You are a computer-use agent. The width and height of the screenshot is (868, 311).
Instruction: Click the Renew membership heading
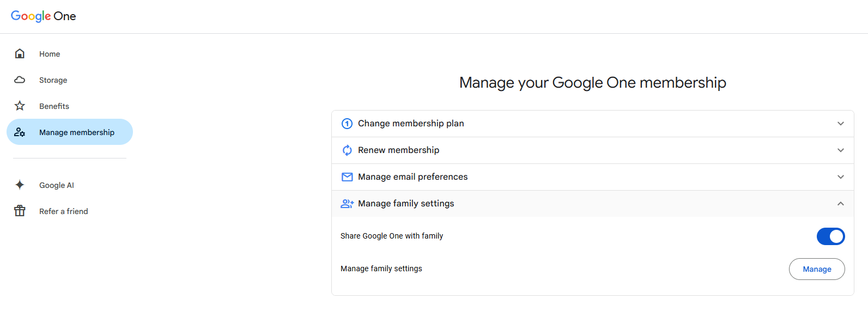(398, 150)
